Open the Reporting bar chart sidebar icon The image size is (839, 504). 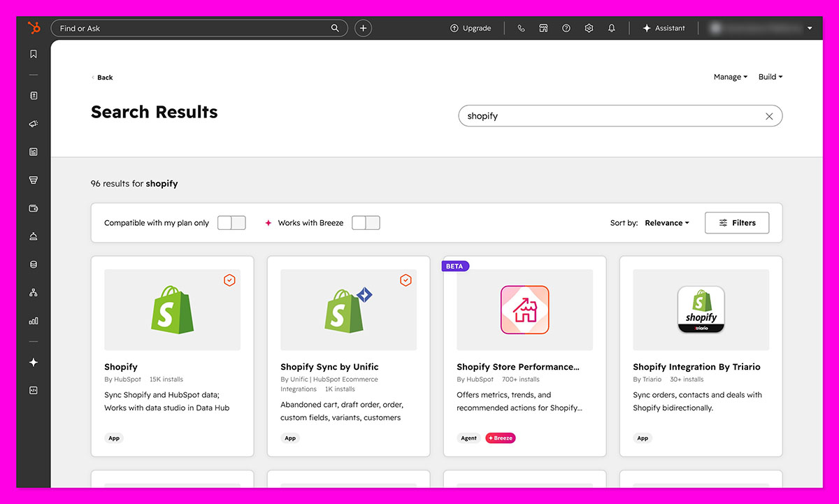[x=34, y=321]
